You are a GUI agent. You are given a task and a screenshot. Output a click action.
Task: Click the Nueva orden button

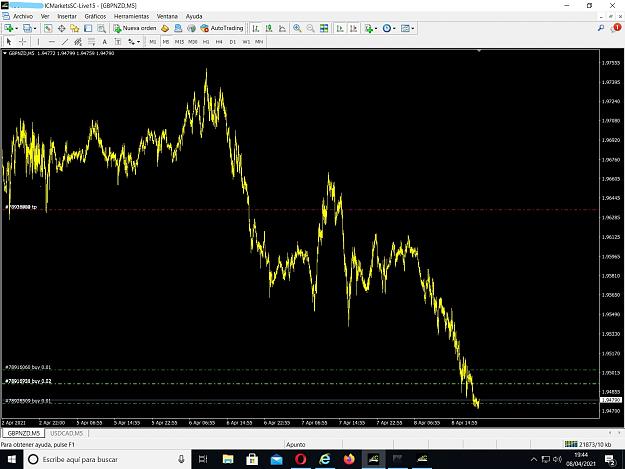coord(135,28)
